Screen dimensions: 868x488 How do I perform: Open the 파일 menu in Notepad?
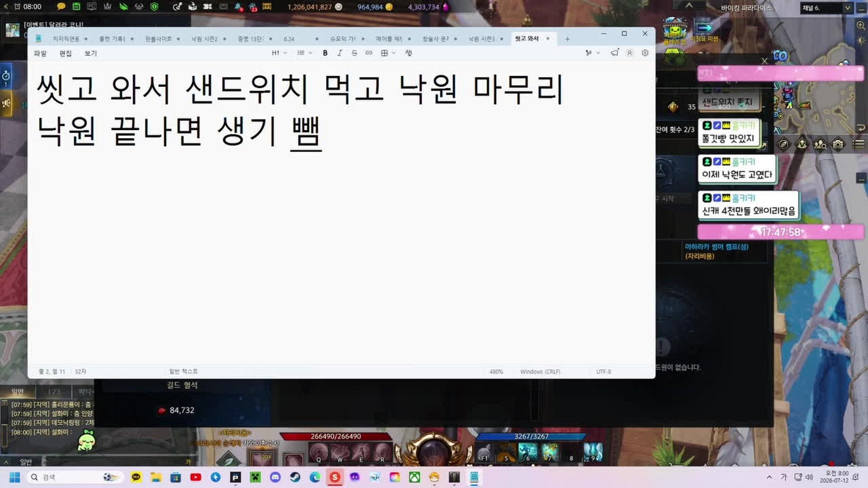coord(40,53)
